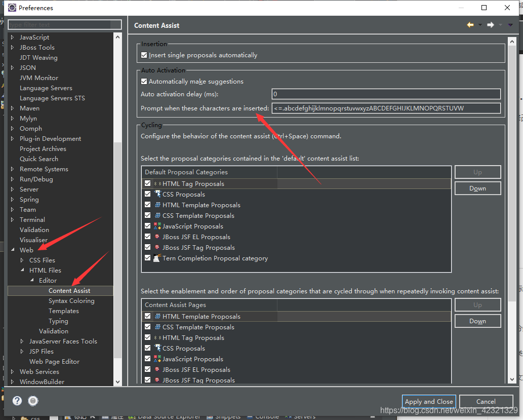Click the JBoss JSF EL Proposals icon in Default Categories
Viewport: 523px width, 420px height.
157,237
